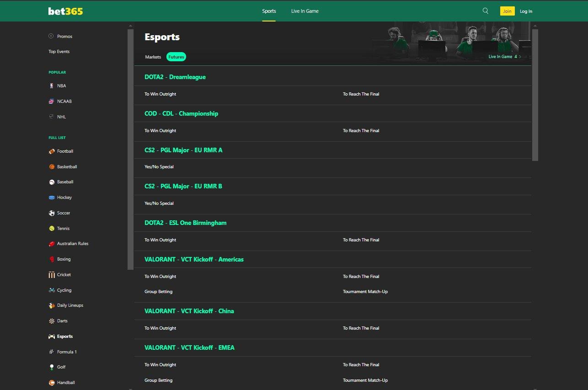Click the Promos icon in sidebar

[51, 36]
